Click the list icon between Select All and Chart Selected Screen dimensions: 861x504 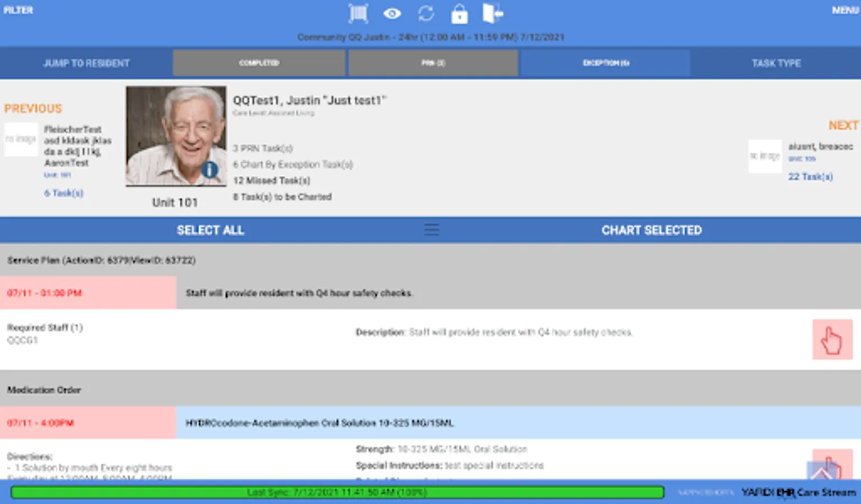coord(431,230)
